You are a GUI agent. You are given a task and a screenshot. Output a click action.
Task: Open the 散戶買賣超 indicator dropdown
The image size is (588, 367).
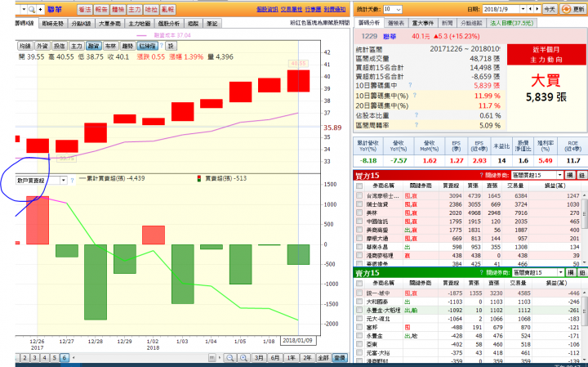tap(64, 181)
